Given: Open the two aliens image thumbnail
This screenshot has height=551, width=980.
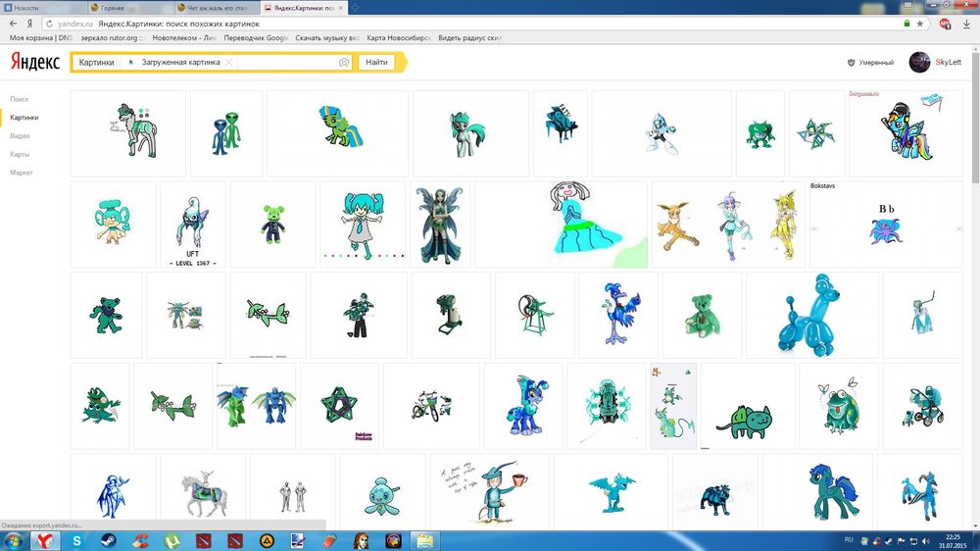Looking at the screenshot, I should pyautogui.click(x=226, y=134).
